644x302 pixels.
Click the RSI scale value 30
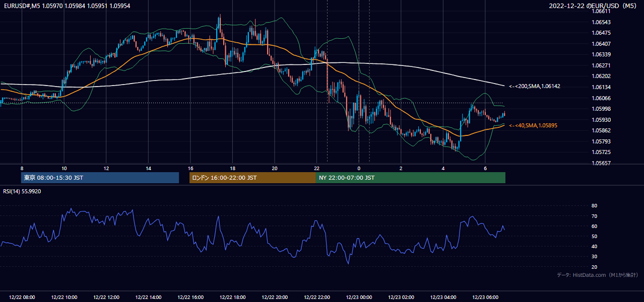[x=594, y=257]
